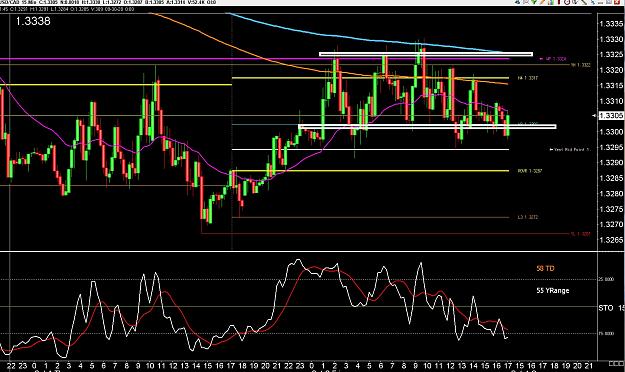Click the USD/CAD quote header line
Viewport: 625px width, 372px height.
(108, 2)
